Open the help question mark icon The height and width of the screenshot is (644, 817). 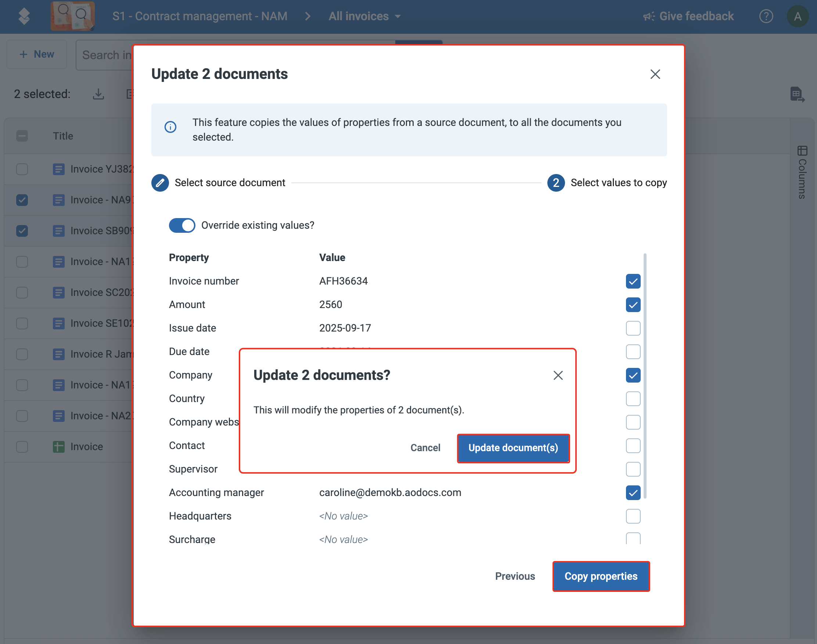[766, 16]
